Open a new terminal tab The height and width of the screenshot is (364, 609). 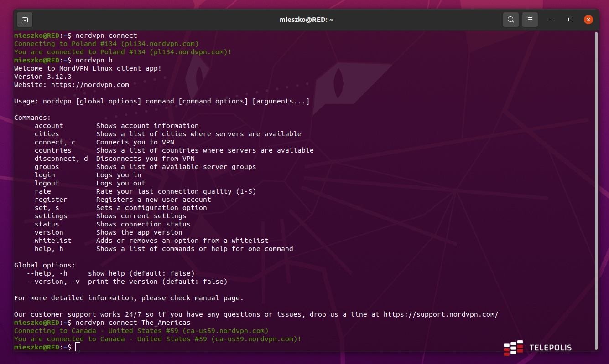pyautogui.click(x=25, y=20)
